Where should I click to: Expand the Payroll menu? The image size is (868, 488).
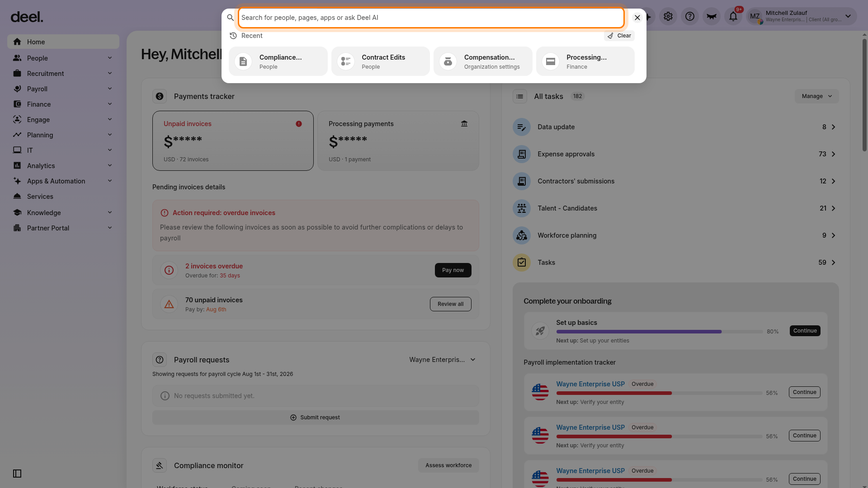tap(63, 89)
